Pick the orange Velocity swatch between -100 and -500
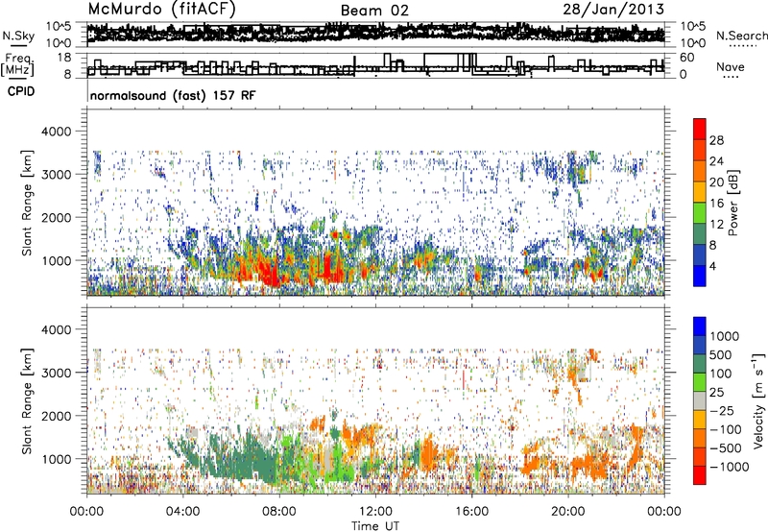This screenshot has width=768, height=532. (700, 438)
